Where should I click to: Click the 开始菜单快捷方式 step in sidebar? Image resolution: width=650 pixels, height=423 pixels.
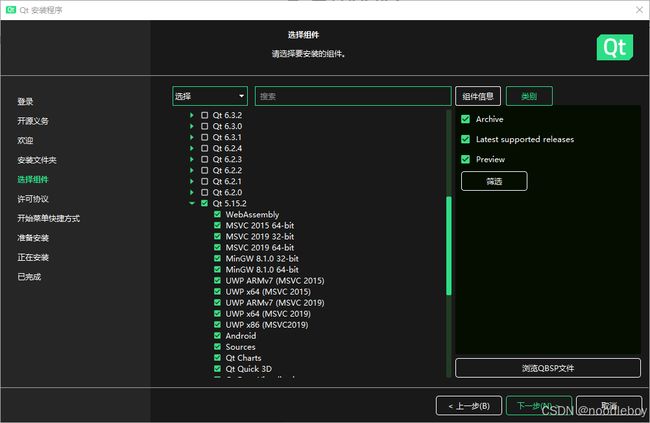point(49,219)
